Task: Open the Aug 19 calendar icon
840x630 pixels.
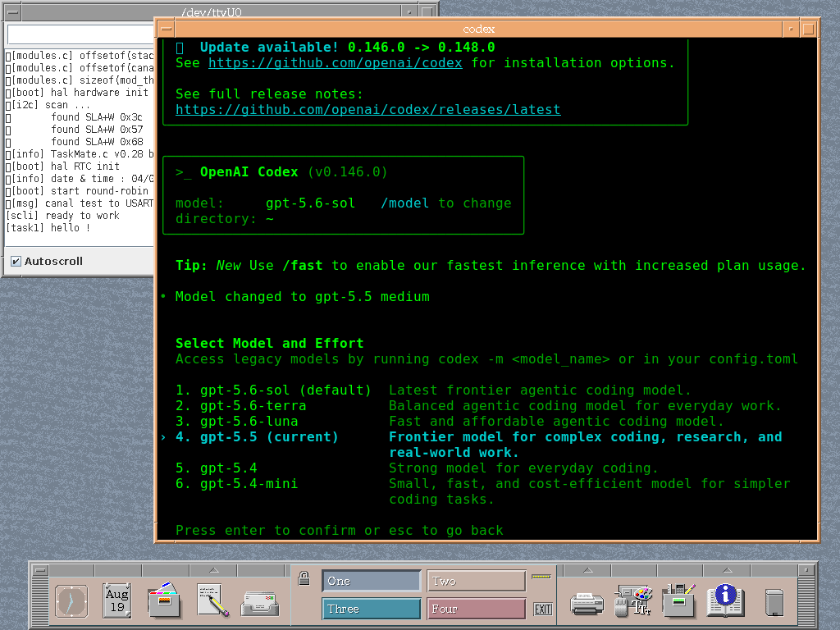Action: tap(117, 600)
